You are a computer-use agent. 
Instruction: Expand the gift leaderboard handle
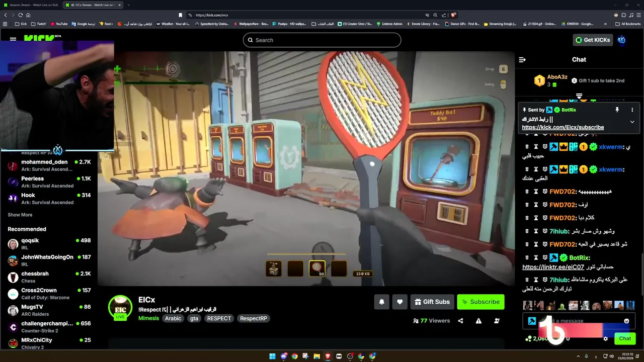pyautogui.click(x=579, y=96)
